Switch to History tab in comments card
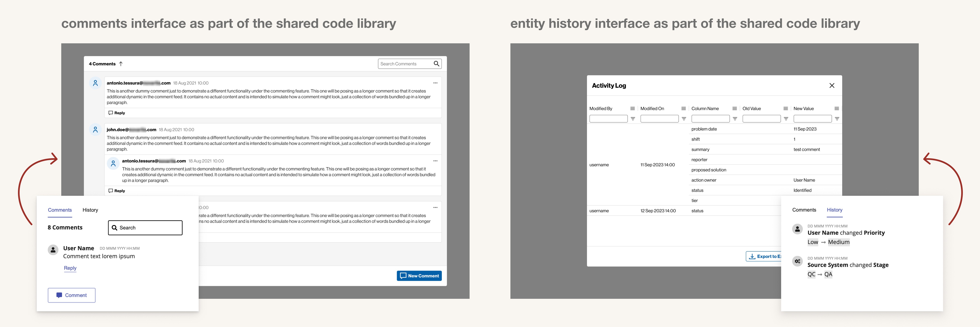This screenshot has width=980, height=327. pos(90,210)
